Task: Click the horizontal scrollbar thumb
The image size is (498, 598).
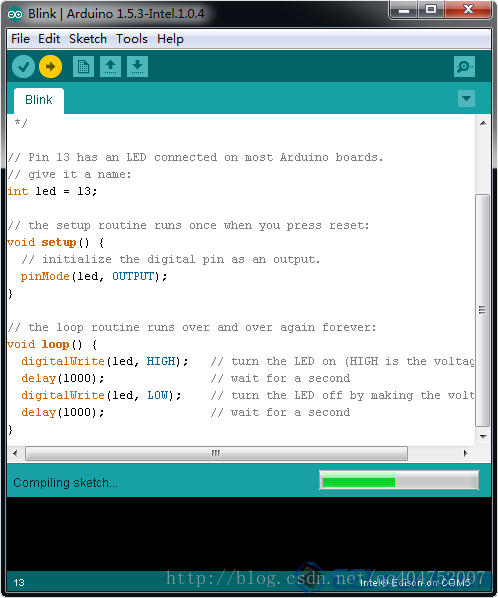Action: [216, 453]
